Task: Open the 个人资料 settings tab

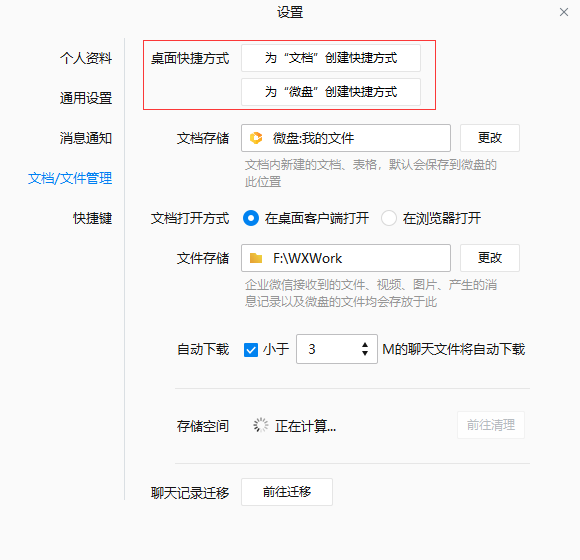Action: click(x=86, y=58)
